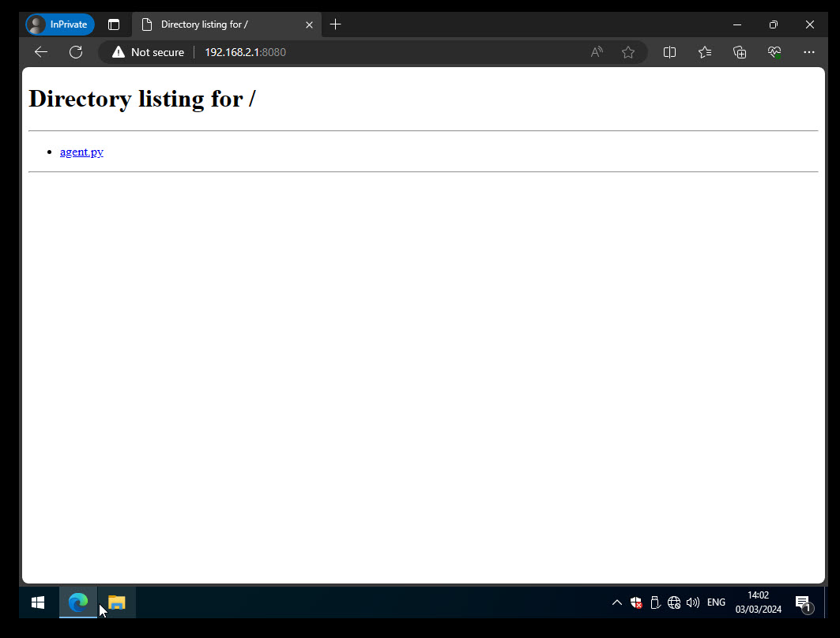This screenshot has width=840, height=638.
Task: Click the InPrivate profile badge
Action: (60, 24)
